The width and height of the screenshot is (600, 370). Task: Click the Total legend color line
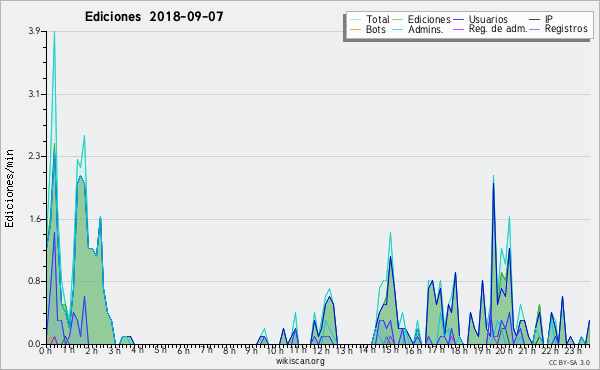pos(355,20)
